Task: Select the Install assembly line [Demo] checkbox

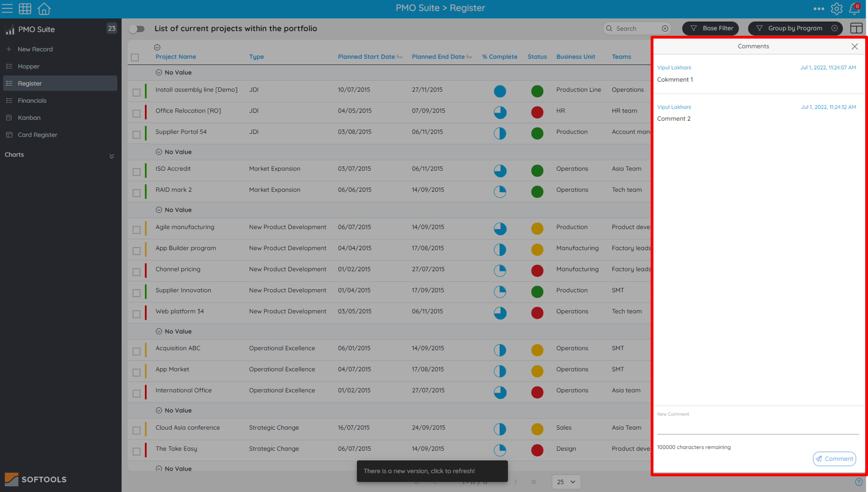Action: coord(136,92)
